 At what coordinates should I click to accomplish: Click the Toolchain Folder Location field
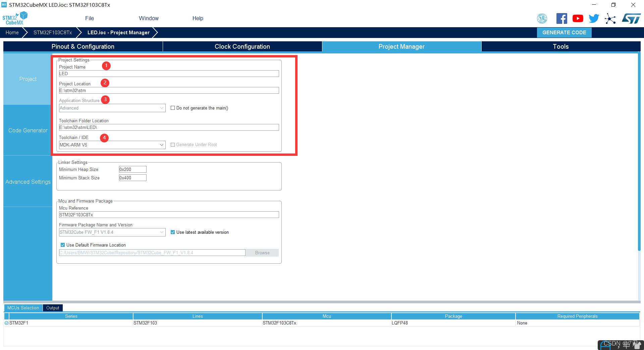coord(169,127)
